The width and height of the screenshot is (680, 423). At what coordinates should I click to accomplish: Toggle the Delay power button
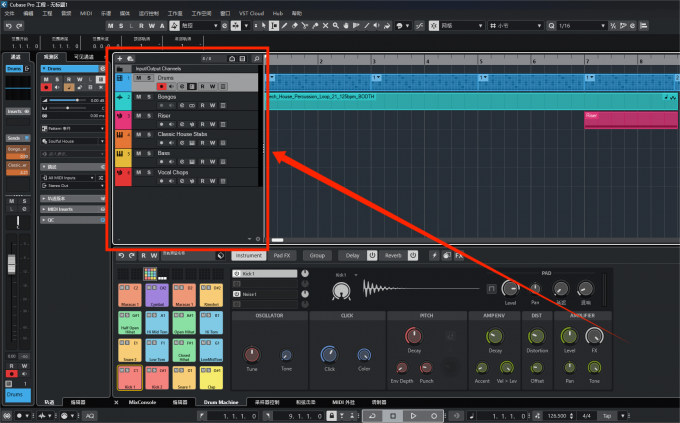point(372,256)
